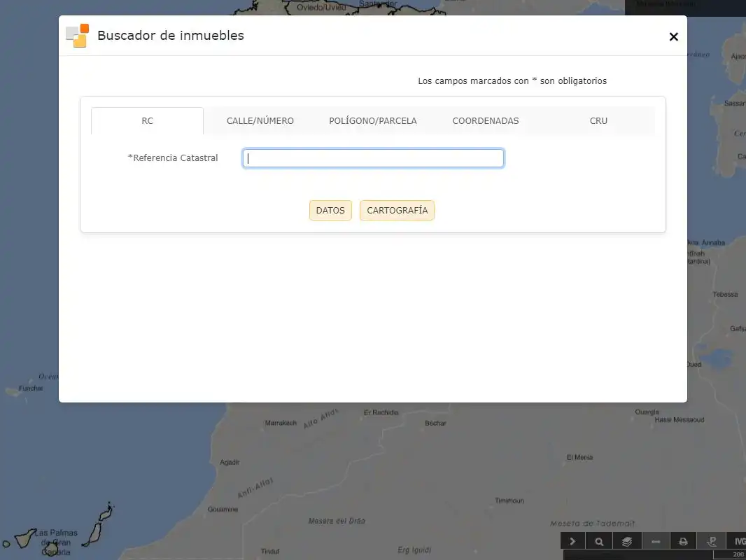Switch to the CALLE/NÚMERO tab

click(260, 121)
